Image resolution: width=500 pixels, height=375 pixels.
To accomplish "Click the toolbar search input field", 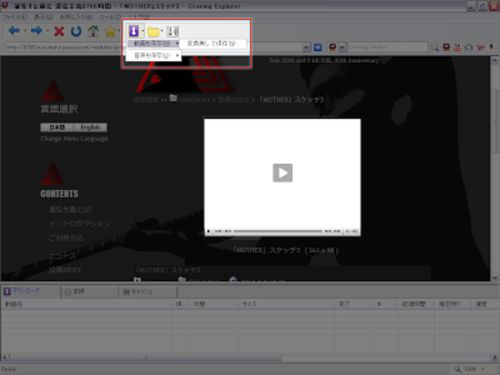I will point(388,47).
